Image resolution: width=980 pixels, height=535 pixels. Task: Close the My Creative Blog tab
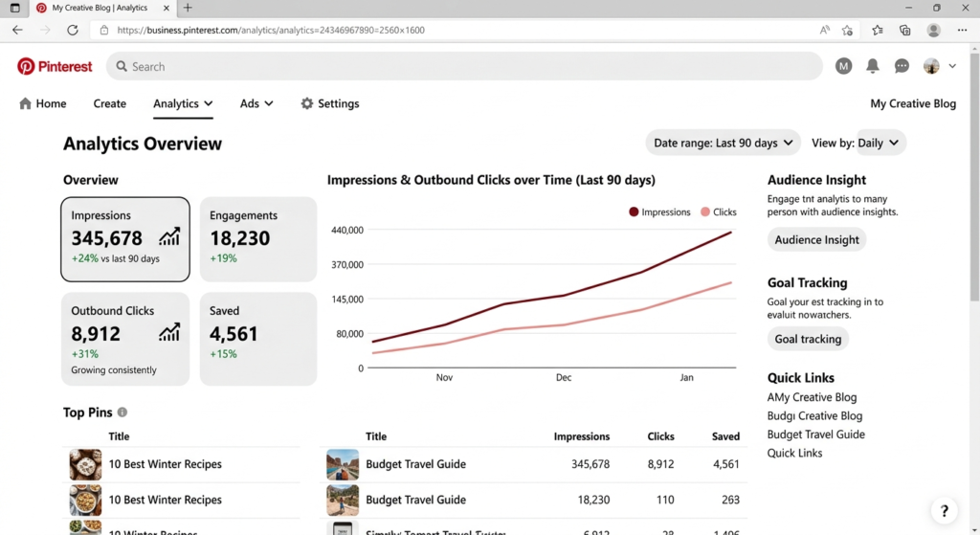click(167, 8)
